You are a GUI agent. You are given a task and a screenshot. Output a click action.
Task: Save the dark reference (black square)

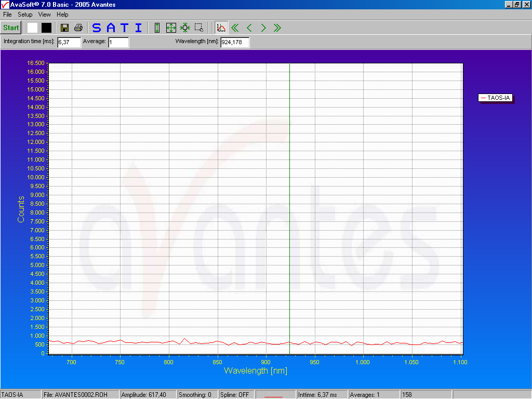(x=46, y=28)
